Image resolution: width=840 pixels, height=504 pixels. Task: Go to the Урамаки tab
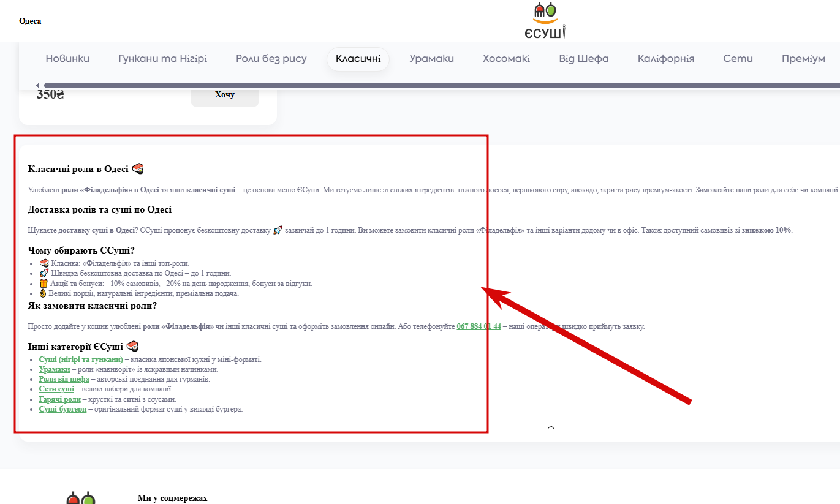click(x=432, y=59)
